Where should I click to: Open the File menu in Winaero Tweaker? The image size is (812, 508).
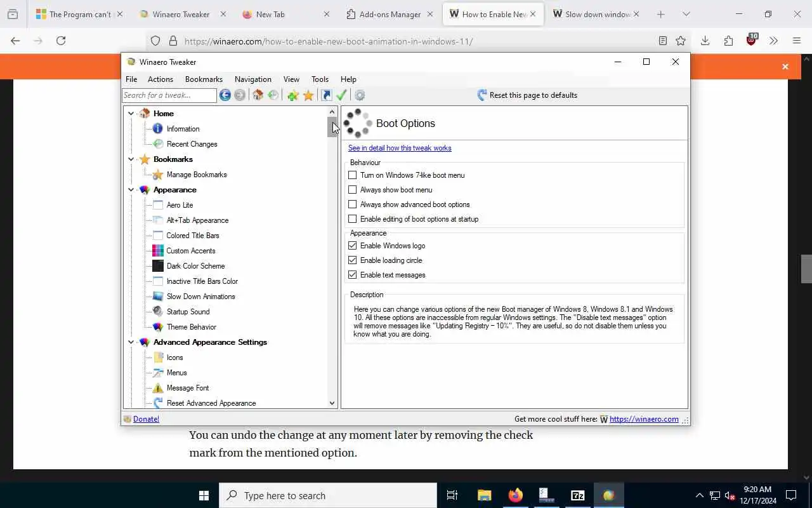[x=131, y=79]
